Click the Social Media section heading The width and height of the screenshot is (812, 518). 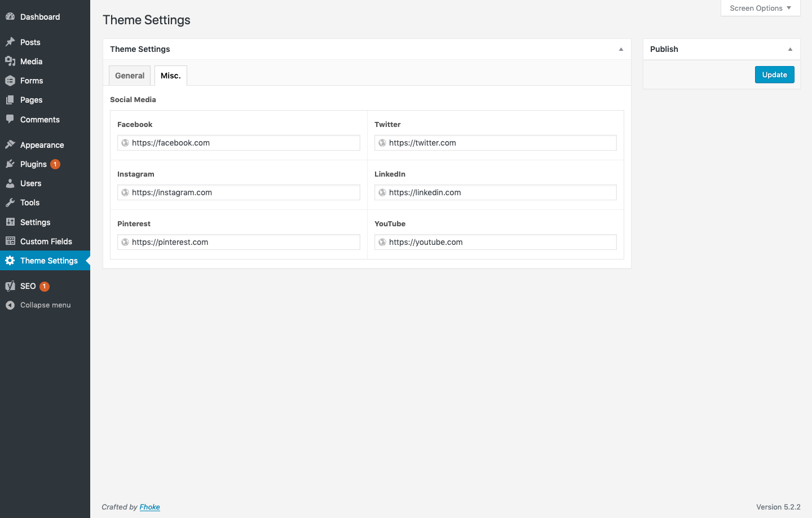pos(133,99)
